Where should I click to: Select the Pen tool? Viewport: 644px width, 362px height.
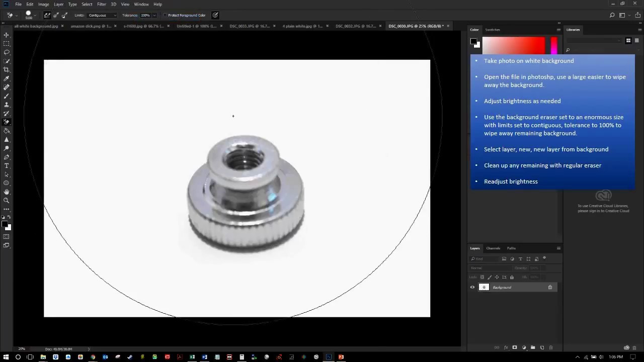[x=7, y=157]
